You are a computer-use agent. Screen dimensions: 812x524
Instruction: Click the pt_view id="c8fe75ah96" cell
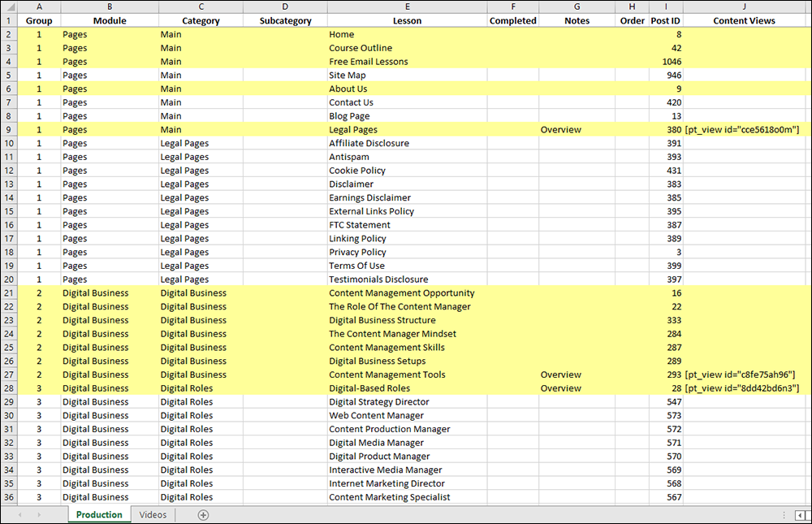click(744, 375)
